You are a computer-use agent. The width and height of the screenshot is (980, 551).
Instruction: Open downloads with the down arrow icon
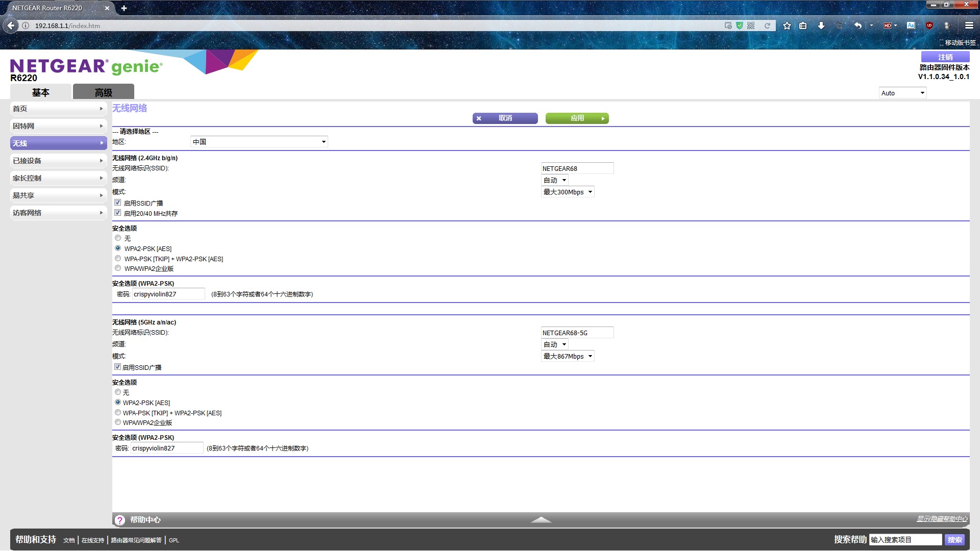click(x=821, y=26)
